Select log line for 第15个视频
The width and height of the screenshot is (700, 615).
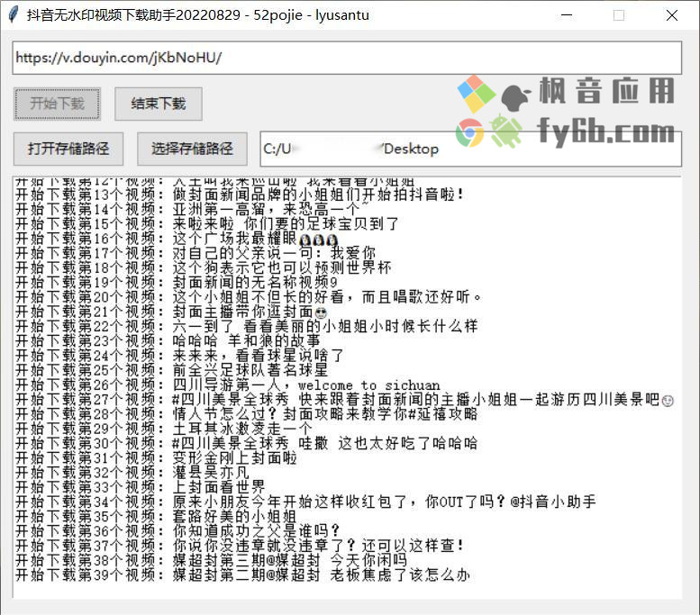pos(207,224)
